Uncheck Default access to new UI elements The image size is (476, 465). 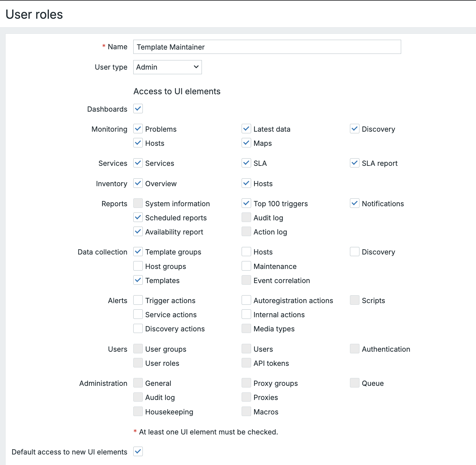138,452
